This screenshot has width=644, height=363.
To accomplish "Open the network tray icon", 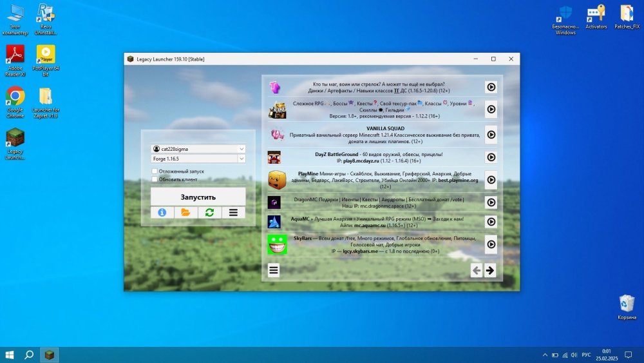I will coord(565,355).
